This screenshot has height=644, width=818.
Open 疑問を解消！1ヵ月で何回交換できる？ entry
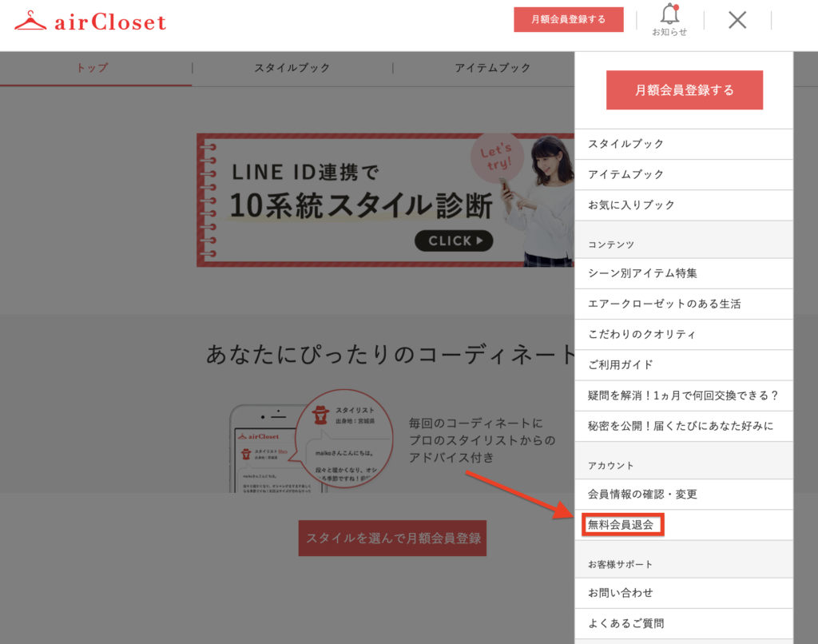[x=684, y=396]
